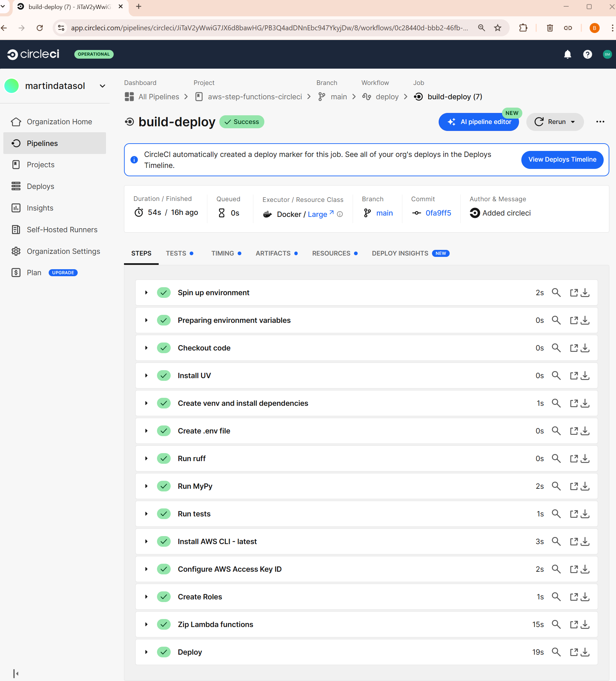Open commit 0fa9ff5 link
616x681 pixels.
pos(438,213)
